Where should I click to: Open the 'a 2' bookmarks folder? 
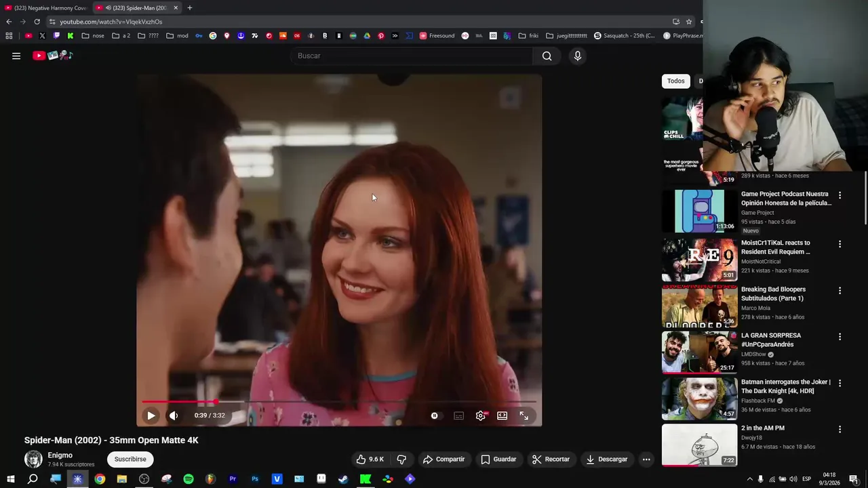coord(121,36)
